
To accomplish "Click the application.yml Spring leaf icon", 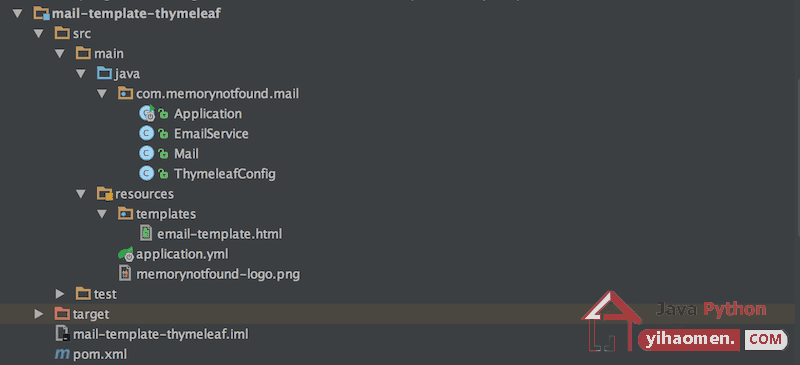I will pos(126,254).
